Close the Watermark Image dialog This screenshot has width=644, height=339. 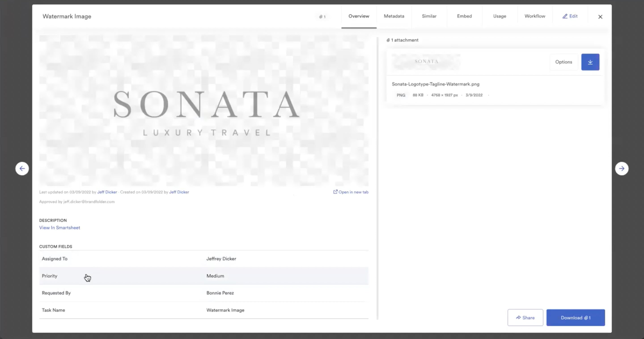(600, 17)
